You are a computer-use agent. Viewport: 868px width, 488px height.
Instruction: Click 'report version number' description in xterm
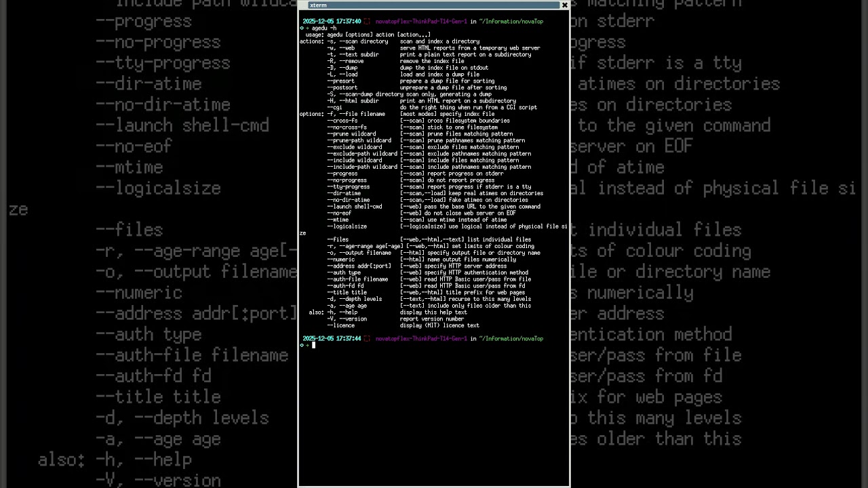tap(432, 319)
